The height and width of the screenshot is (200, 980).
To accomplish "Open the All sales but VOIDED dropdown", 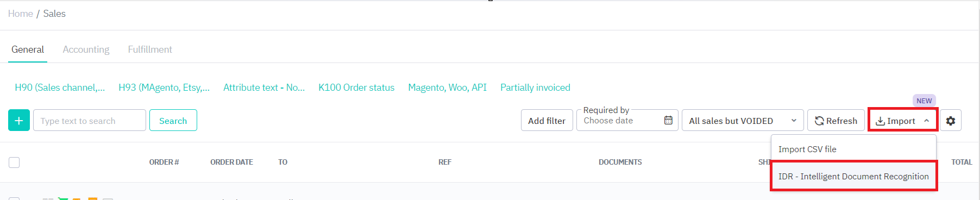I will [743, 121].
